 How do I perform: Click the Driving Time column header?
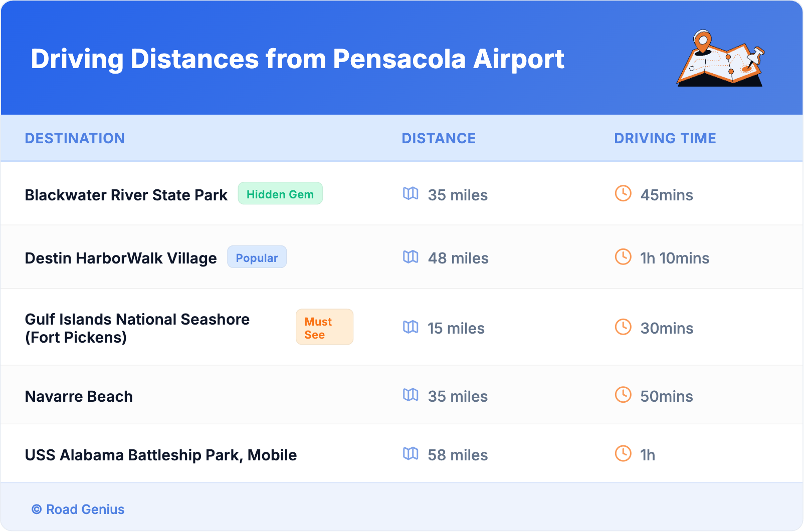665,138
